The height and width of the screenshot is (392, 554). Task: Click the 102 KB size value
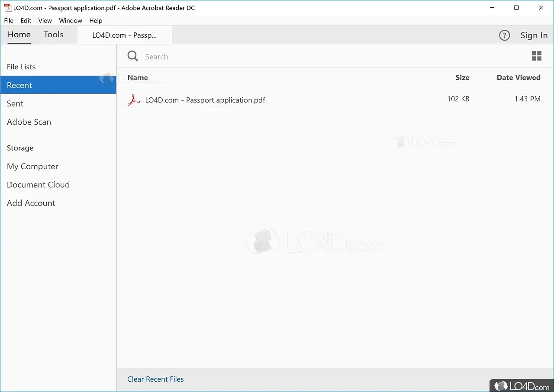click(458, 99)
